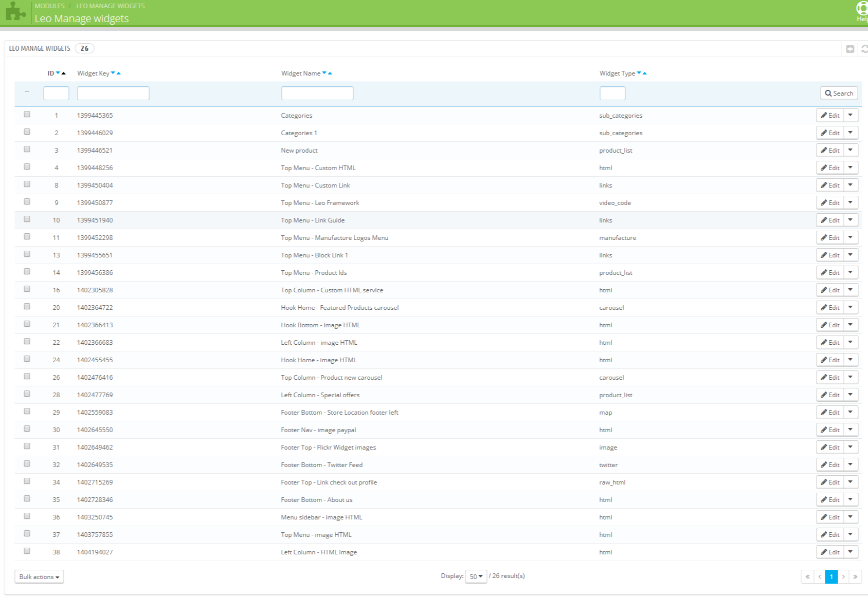Check the New product row checkbox
This screenshot has height=596, width=868.
[27, 149]
